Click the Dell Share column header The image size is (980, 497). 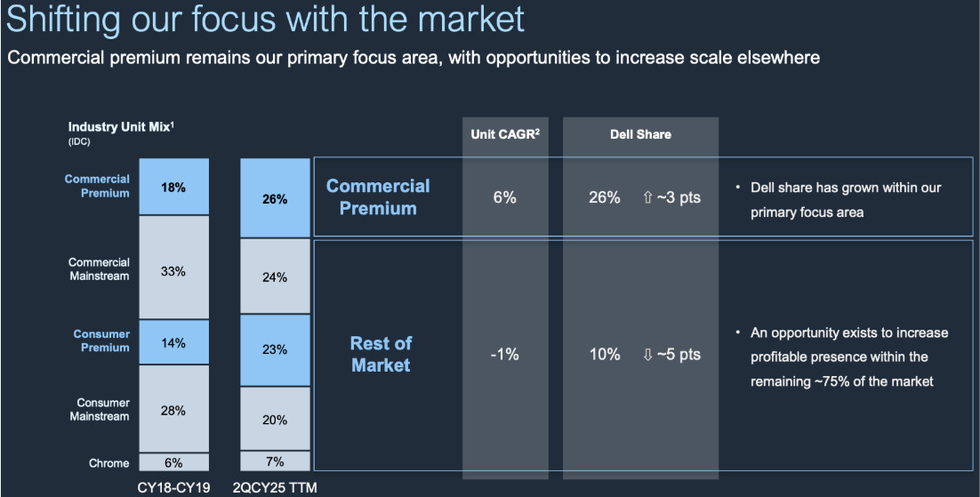click(640, 134)
